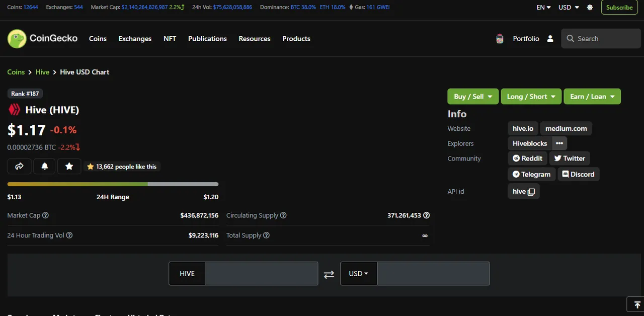Click Circulating Supply label info icon
Image resolution: width=644 pixels, height=316 pixels.
coord(283,215)
